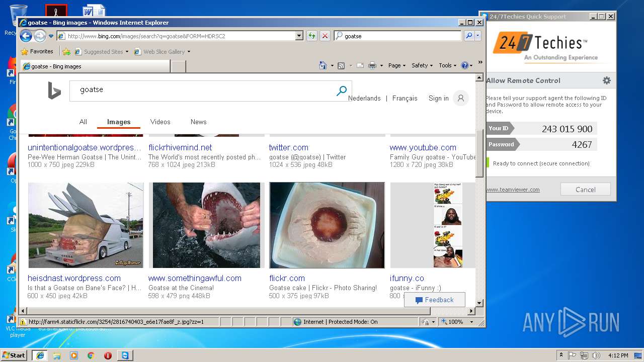Screen dimensions: 644x362
Task: Switch to News tab
Action: click(198, 122)
